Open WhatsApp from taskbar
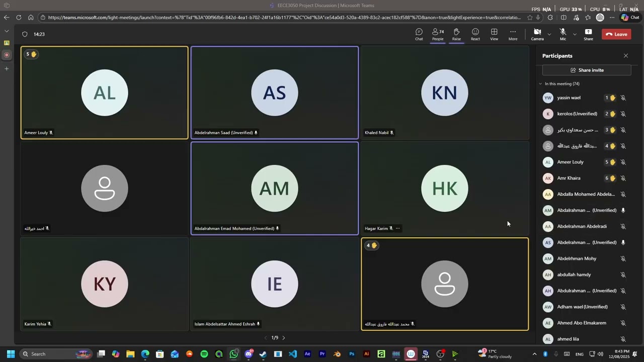The height and width of the screenshot is (362, 644). click(233, 354)
